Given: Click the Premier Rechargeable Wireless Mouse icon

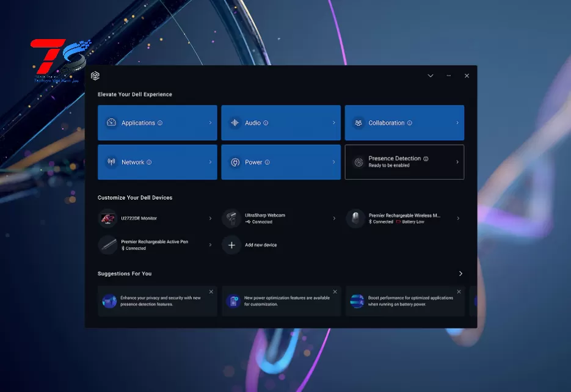Looking at the screenshot, I should (x=355, y=219).
